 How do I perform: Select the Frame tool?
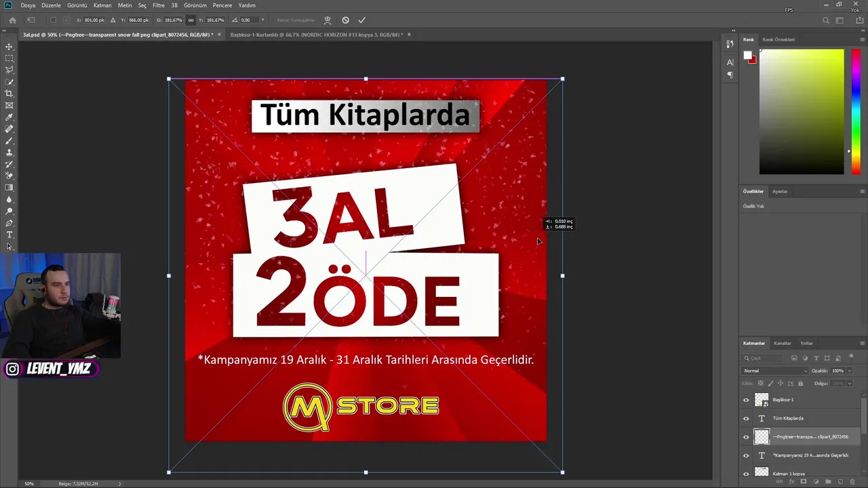tap(9, 105)
